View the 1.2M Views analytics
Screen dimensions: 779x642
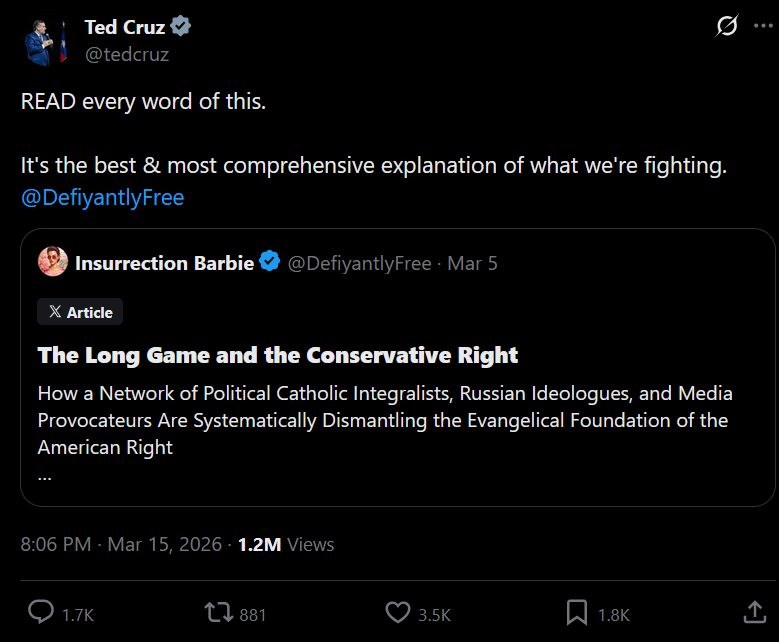[x=286, y=545]
